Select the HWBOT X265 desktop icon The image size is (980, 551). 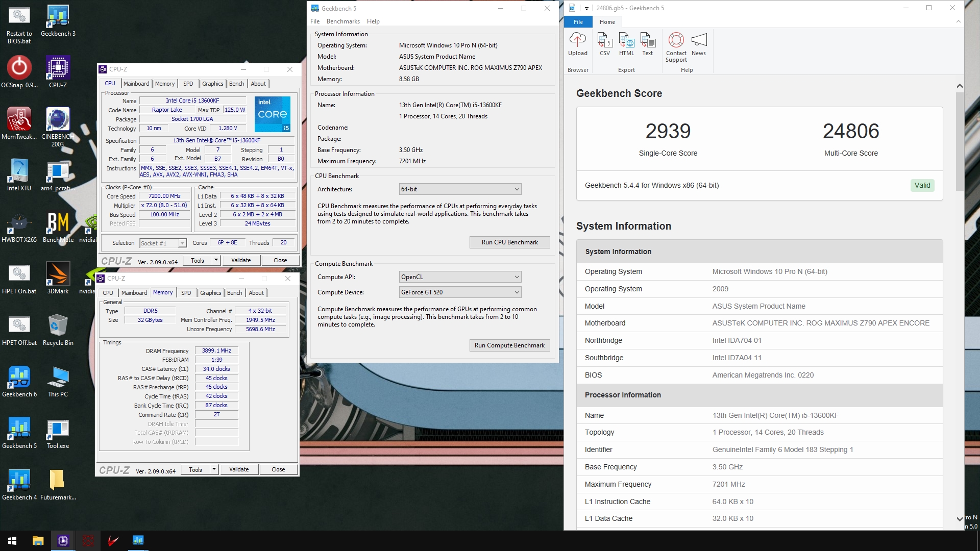tap(19, 227)
